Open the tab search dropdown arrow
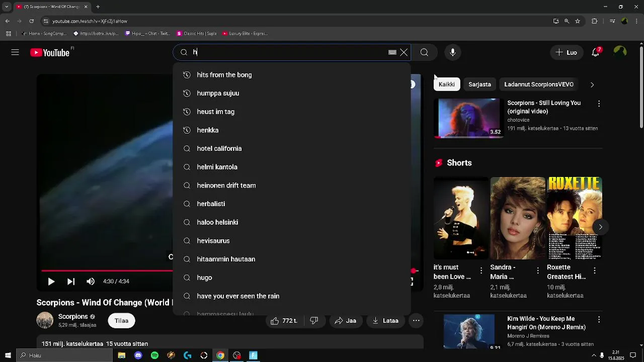This screenshot has height=362, width=644. [x=7, y=7]
